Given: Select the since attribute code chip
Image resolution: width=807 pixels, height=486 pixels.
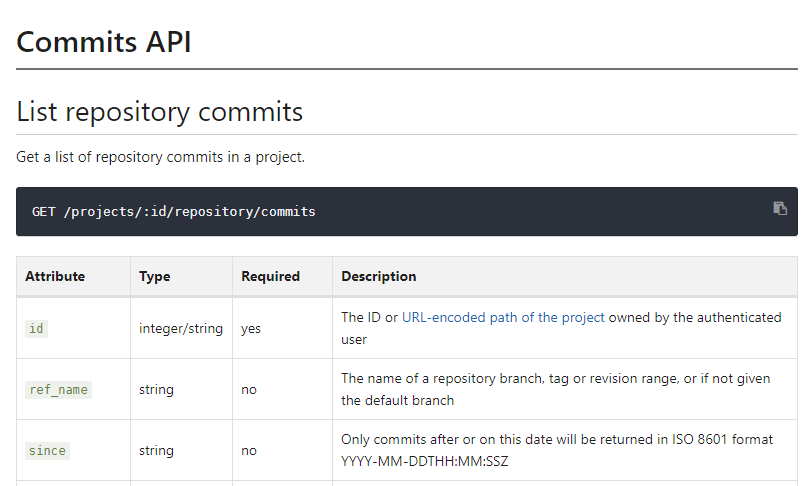Looking at the screenshot, I should [x=47, y=451].
